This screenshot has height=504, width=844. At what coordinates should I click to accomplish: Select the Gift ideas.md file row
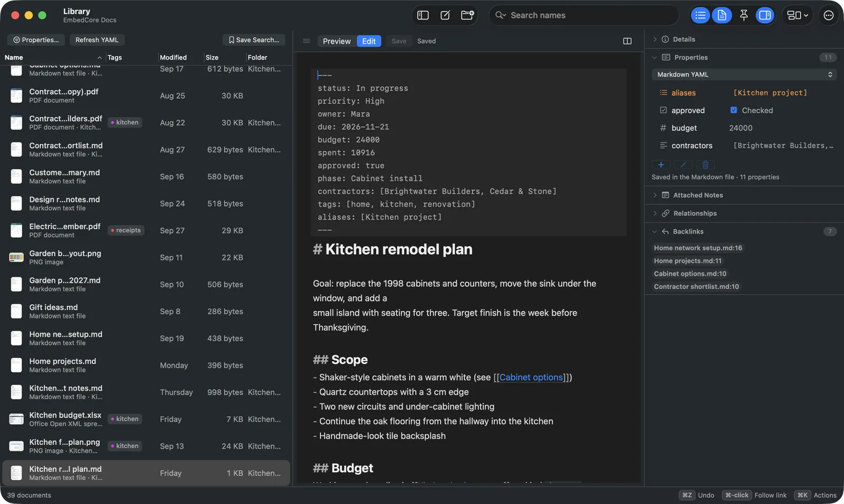[x=146, y=312]
